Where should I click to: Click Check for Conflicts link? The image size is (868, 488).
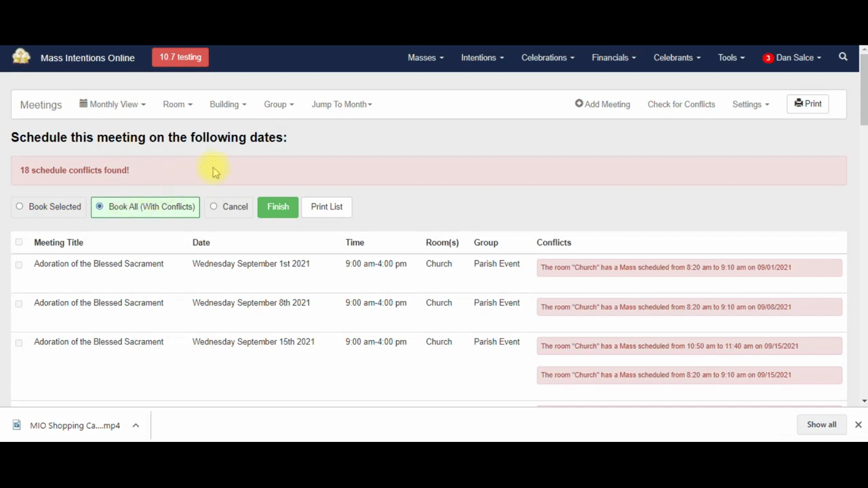(681, 104)
